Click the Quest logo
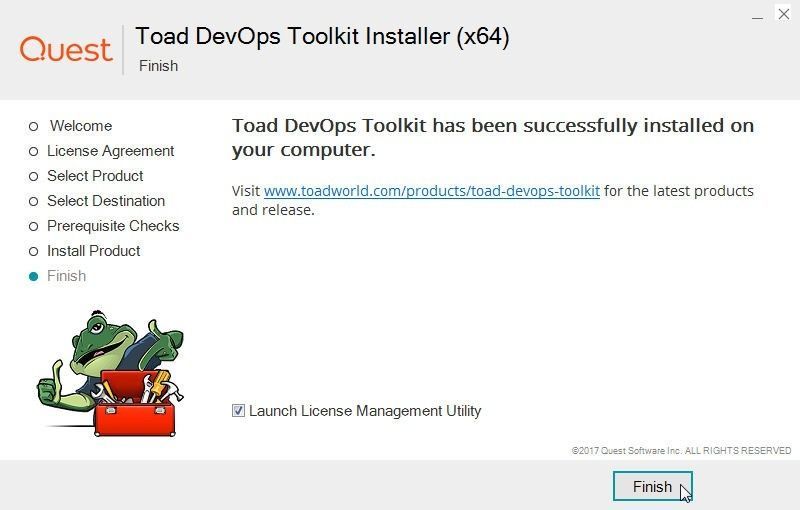 (x=66, y=49)
